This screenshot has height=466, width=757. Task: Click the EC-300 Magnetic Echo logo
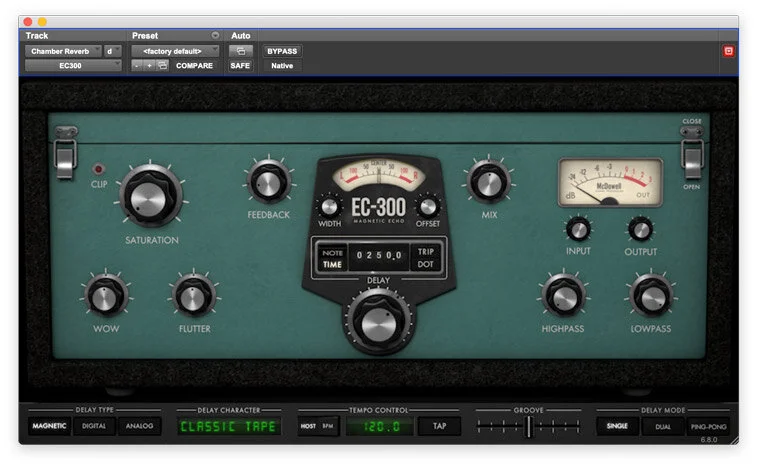pos(378,210)
